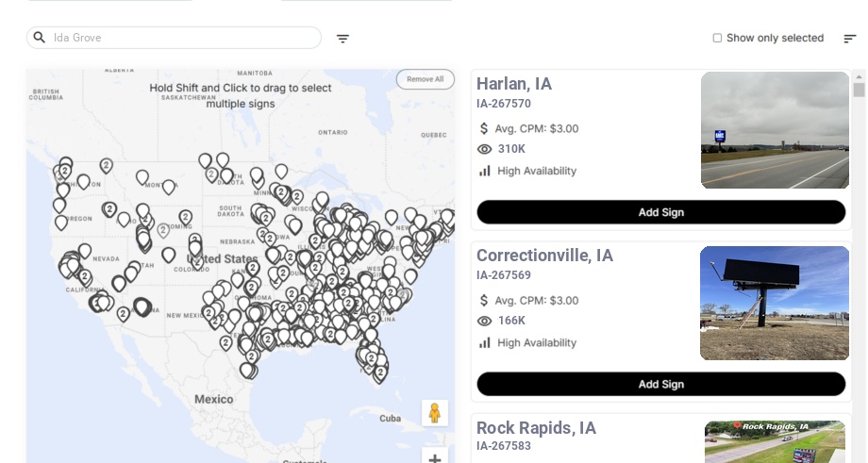868x463 pixels.
Task: Click the eye impressions icon for Correctionville
Action: (485, 321)
